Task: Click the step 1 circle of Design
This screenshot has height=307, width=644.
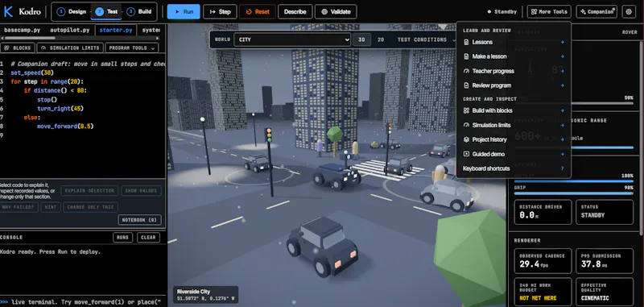Action: [61, 12]
